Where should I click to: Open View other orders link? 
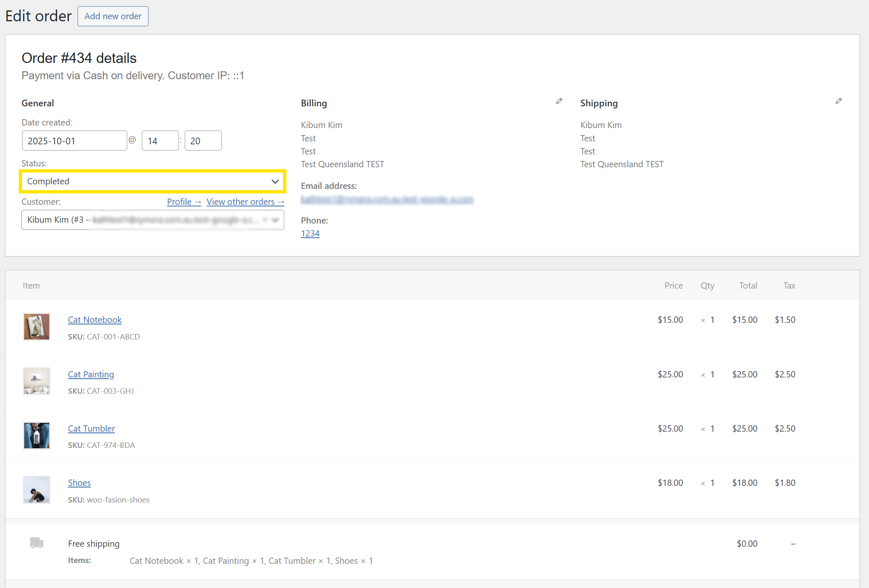pos(245,202)
